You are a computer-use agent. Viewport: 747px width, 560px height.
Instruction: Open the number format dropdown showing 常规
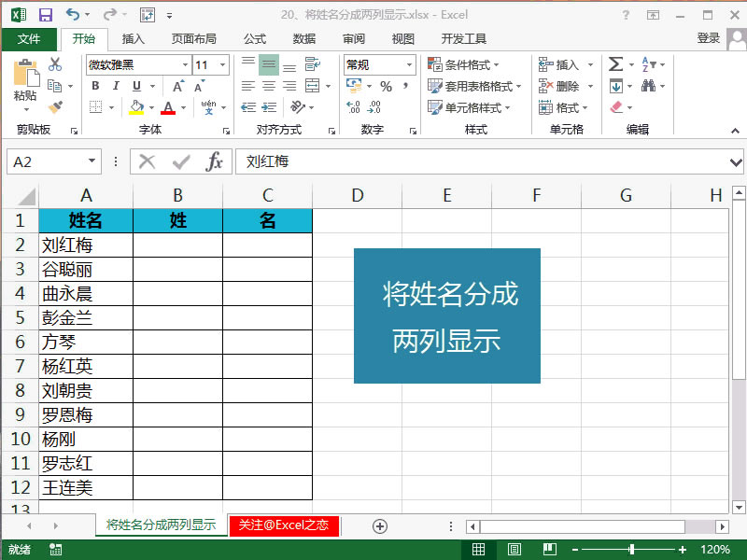(x=377, y=64)
